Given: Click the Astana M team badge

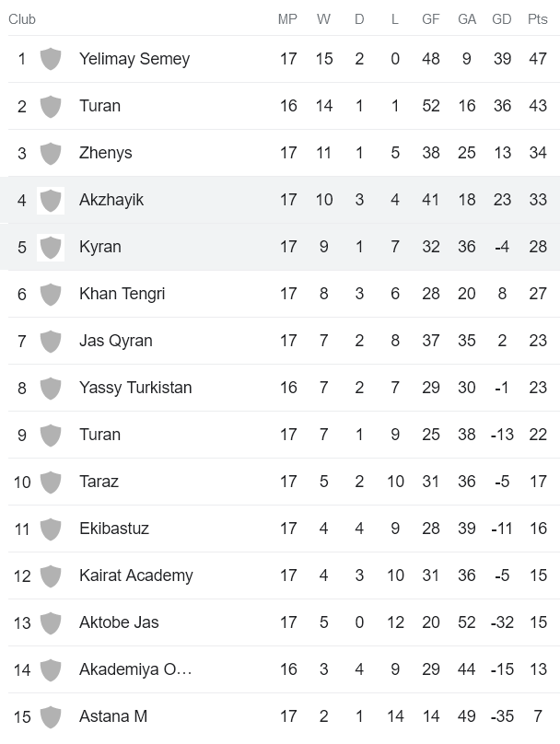Looking at the screenshot, I should [x=51, y=716].
